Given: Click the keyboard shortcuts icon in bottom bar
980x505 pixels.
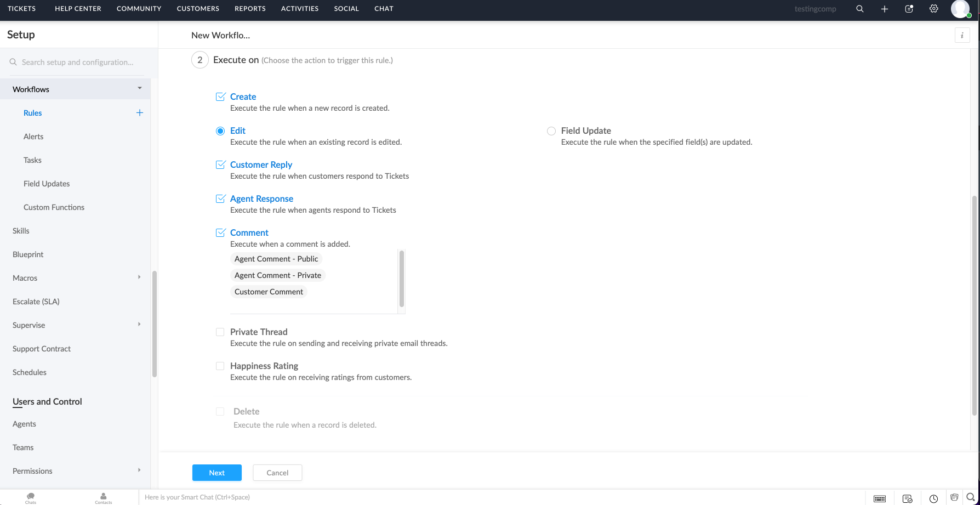Looking at the screenshot, I should coord(880,498).
